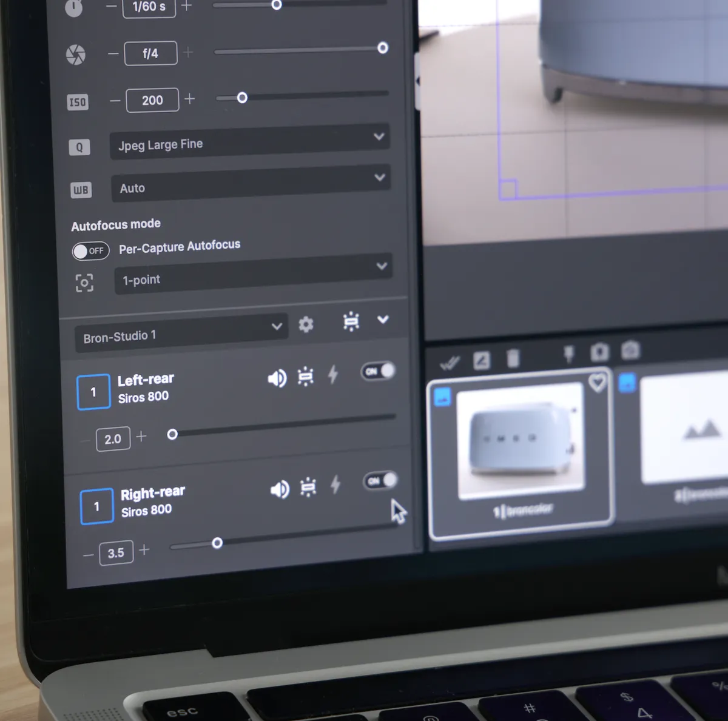Open Bron-Studio 1 settings gear
This screenshot has height=721, width=728.
point(306,324)
